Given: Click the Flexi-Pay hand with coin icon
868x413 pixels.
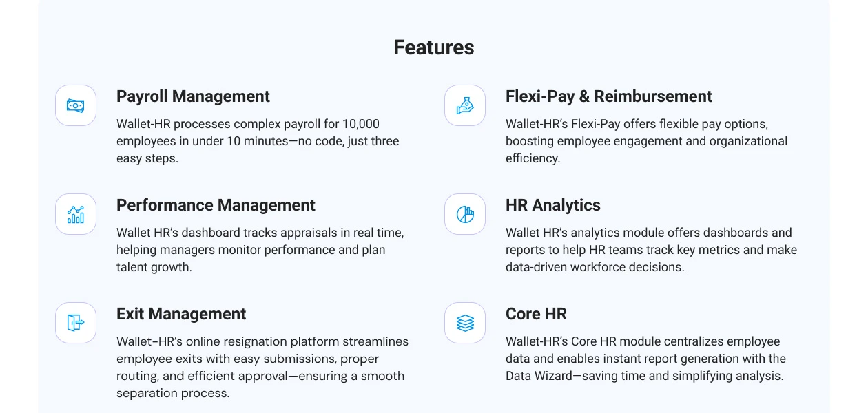Looking at the screenshot, I should pyautogui.click(x=465, y=105).
